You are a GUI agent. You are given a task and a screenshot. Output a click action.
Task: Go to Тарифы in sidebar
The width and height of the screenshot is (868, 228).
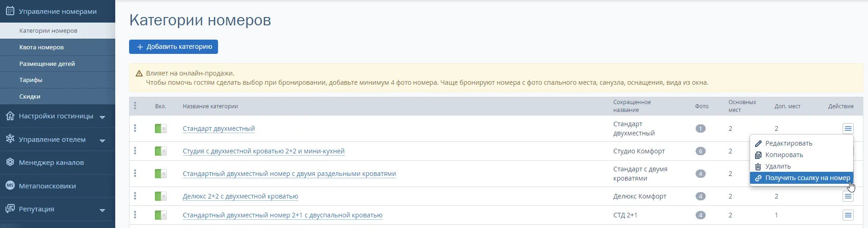pyautogui.click(x=31, y=80)
